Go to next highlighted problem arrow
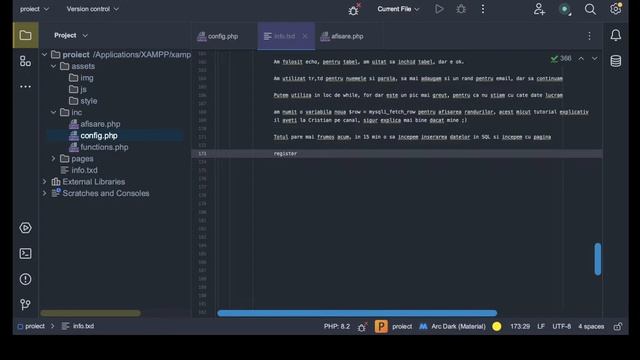 point(595,59)
